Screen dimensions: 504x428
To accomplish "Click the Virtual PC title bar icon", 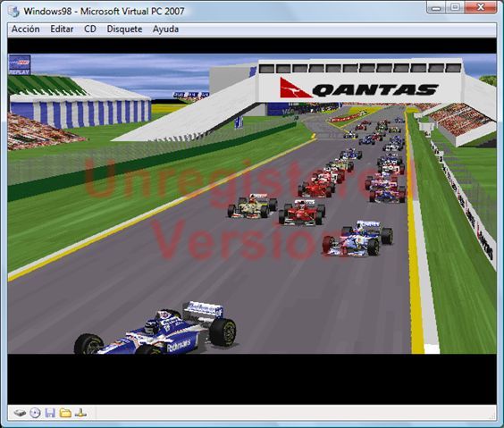I will (13, 11).
